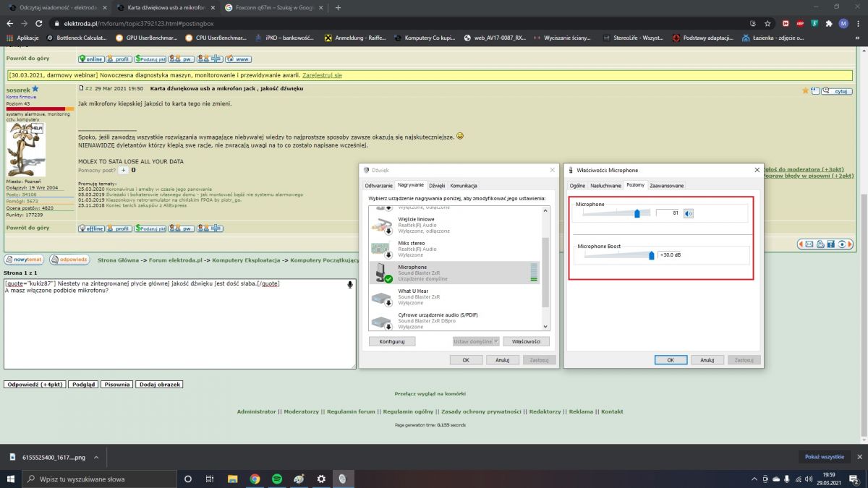This screenshot has height=488, width=868.
Task: Select the Wejście liniowe recording device
Action: [454, 224]
